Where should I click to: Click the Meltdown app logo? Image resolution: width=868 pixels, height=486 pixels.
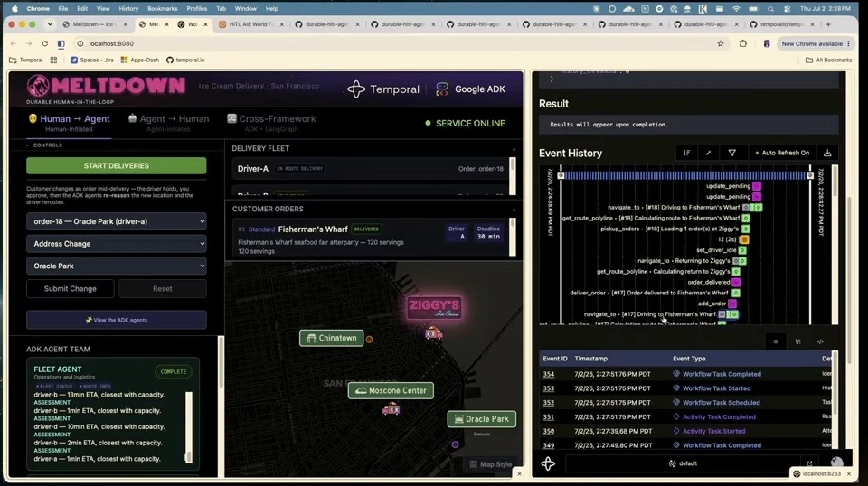point(105,86)
